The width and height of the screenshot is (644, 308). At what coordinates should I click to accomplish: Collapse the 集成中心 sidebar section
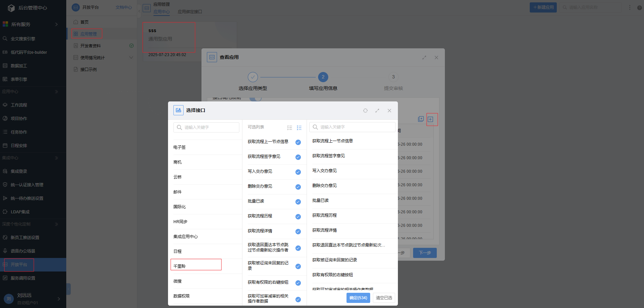point(56,158)
